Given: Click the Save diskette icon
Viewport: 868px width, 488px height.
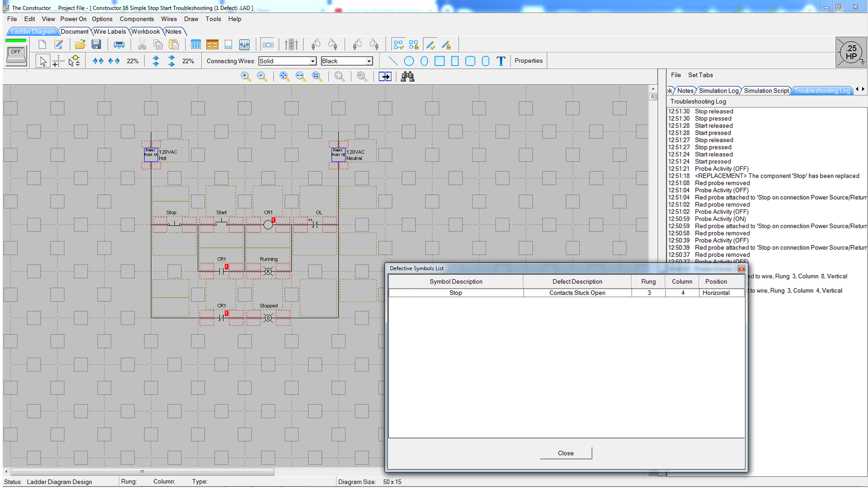Looking at the screenshot, I should pyautogui.click(x=96, y=44).
